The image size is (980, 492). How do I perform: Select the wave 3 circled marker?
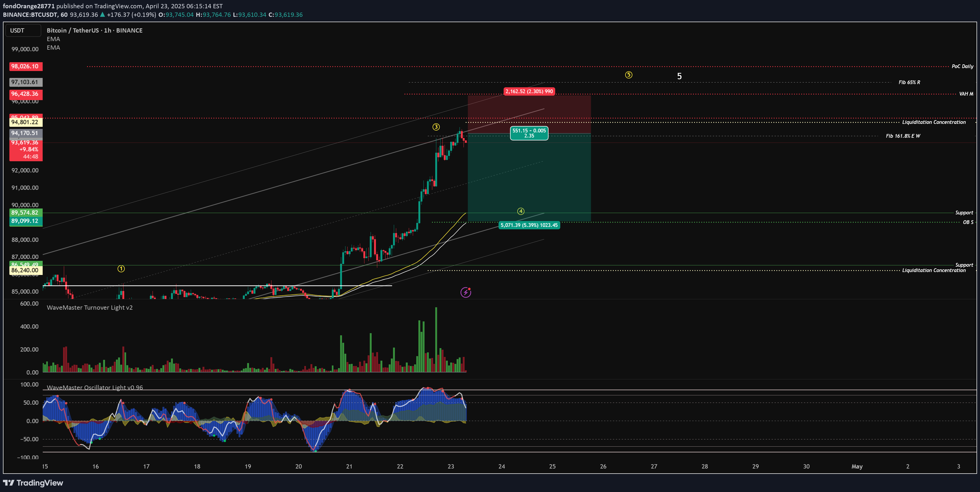(436, 127)
